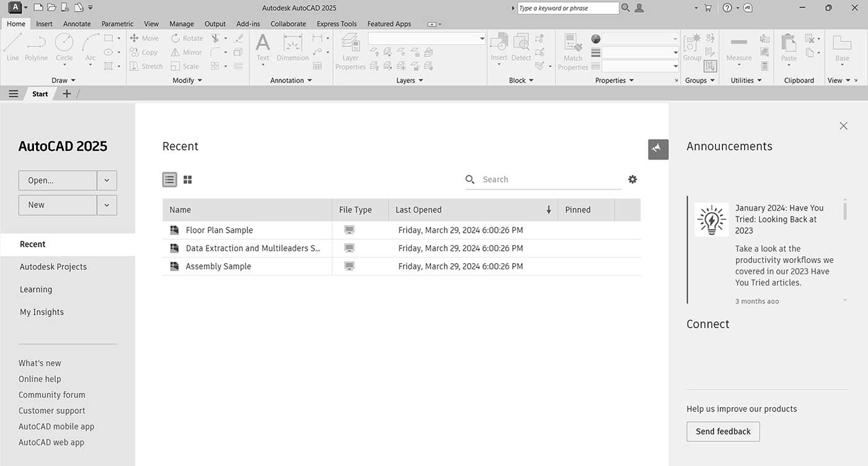Screen dimensions: 868x466
Task: Add a new drawing tab with plus
Action: 67,94
